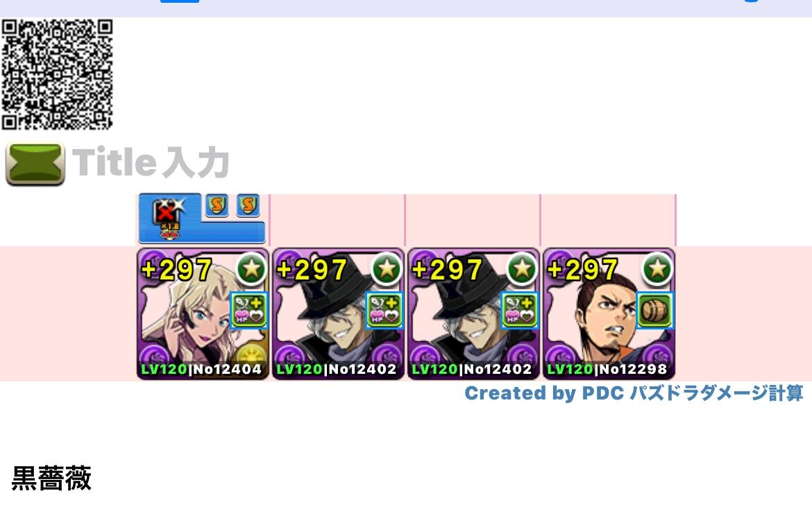Open the second No12402 top-hat monster card
This screenshot has width=812, height=516.
473,313
